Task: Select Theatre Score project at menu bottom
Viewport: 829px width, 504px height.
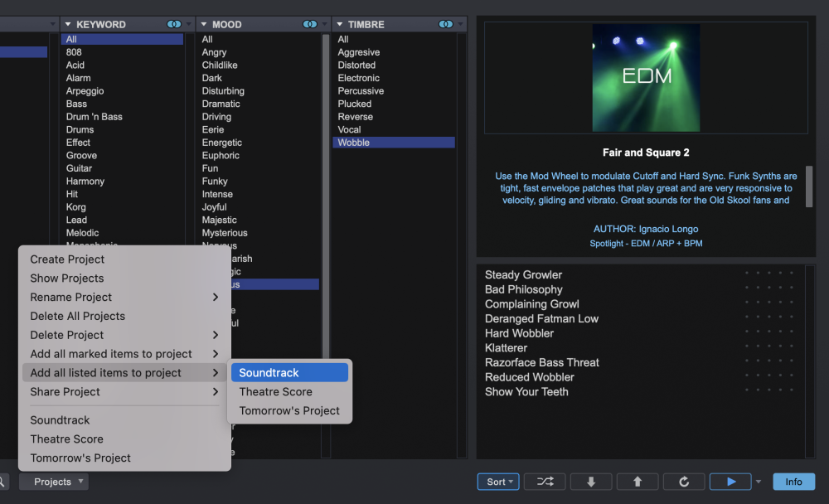Action: pyautogui.click(x=125, y=439)
